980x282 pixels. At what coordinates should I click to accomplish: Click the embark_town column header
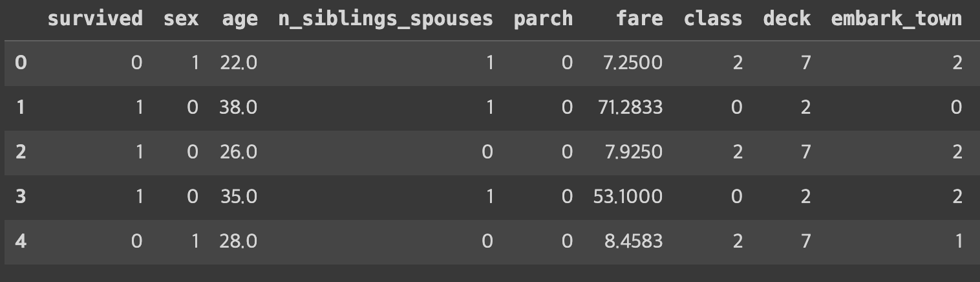[897, 19]
